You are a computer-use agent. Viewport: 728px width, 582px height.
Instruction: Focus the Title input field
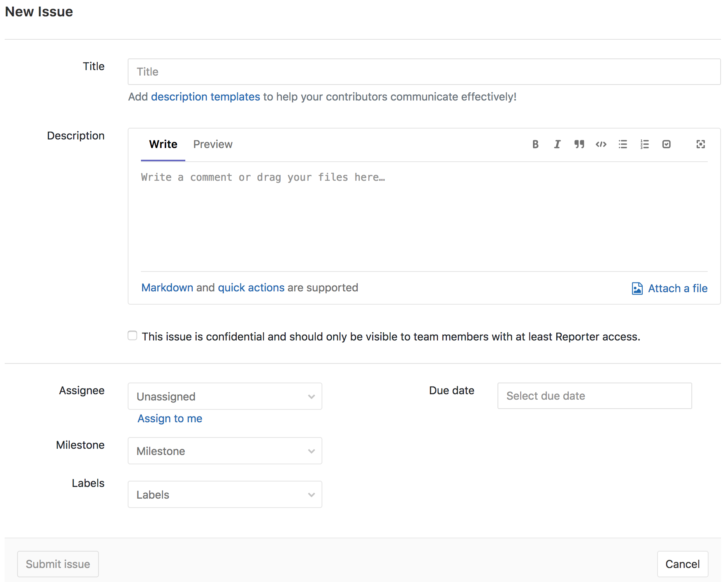[424, 72]
